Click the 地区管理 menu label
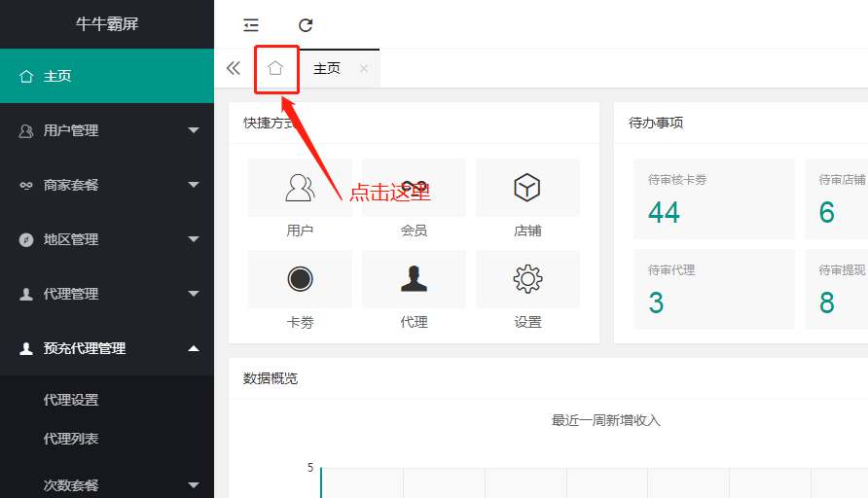 click(71, 239)
